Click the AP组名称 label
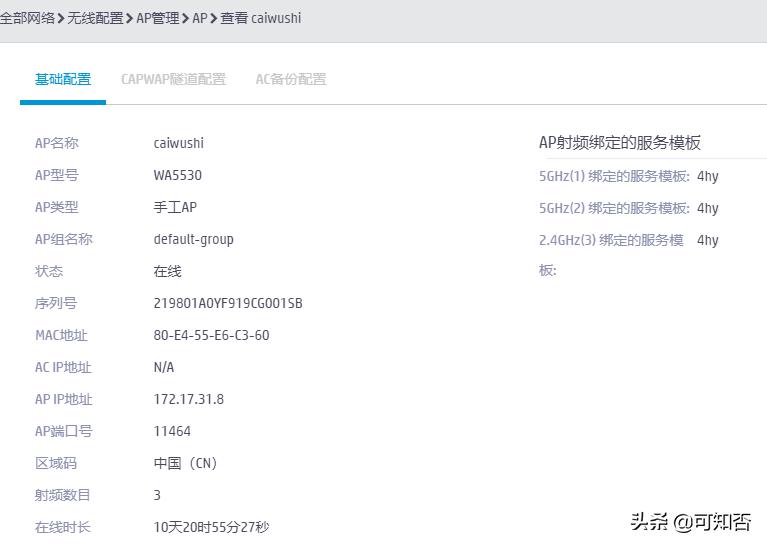Image resolution: width=767 pixels, height=547 pixels. [x=64, y=240]
